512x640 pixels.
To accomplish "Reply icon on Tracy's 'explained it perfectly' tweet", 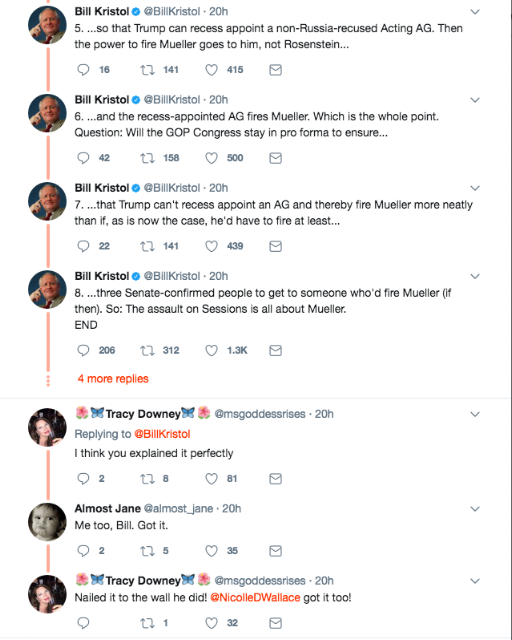I will click(83, 479).
